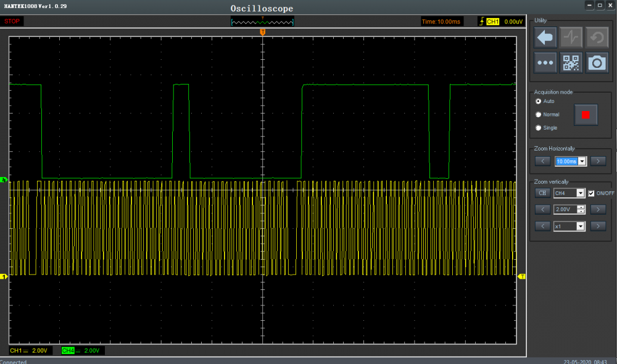617x364 pixels.
Task: Select Normal acquisition mode
Action: click(539, 114)
